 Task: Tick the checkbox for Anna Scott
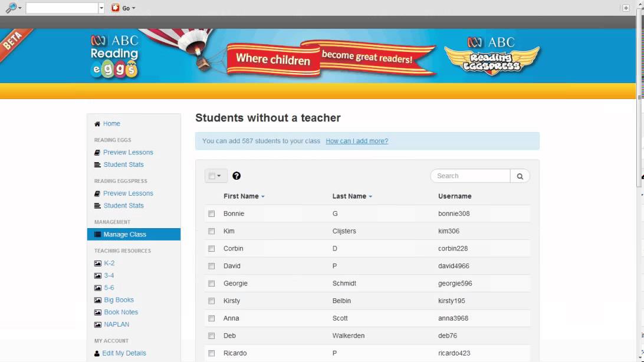(x=212, y=318)
